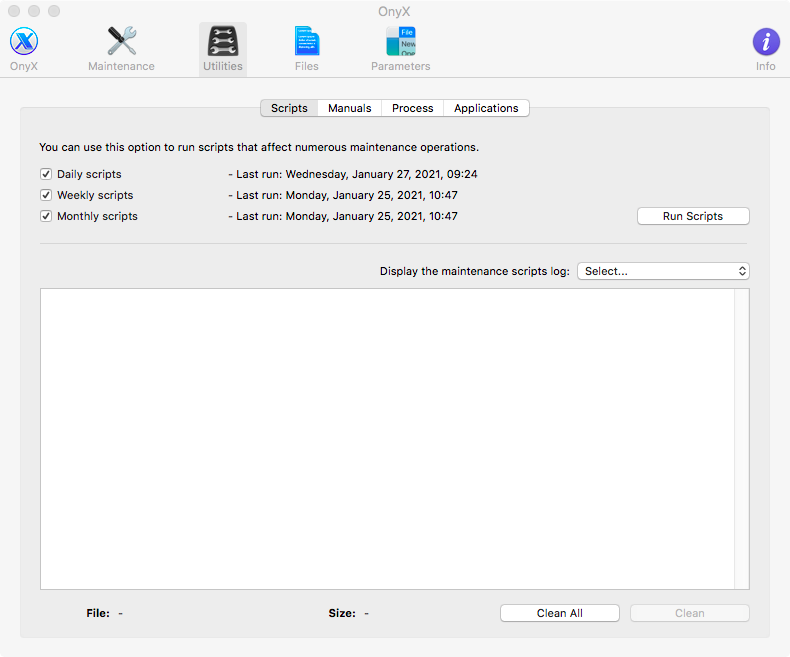Screen dimensions: 790x657
Task: Show the Info purple icon
Action: click(766, 42)
